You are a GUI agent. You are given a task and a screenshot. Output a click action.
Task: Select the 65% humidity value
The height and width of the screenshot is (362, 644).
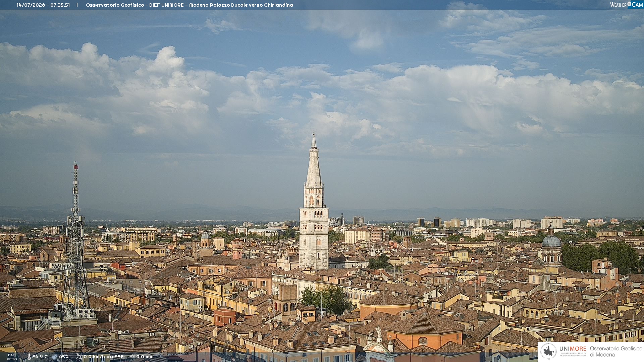pos(64,357)
